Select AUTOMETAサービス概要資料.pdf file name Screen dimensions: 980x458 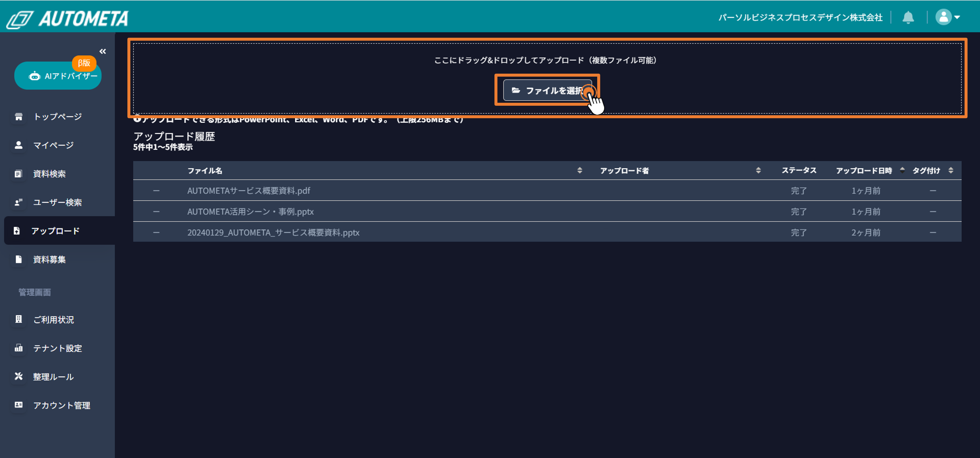[x=249, y=191]
